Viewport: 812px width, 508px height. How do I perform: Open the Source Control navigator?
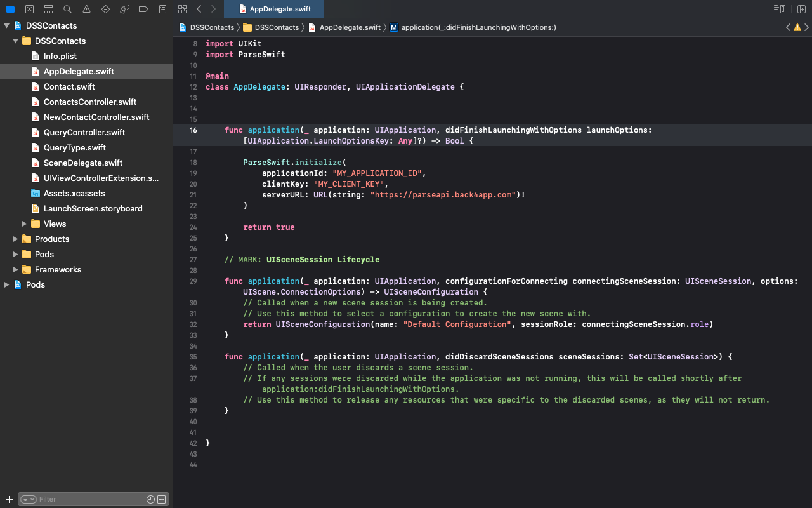coord(29,9)
